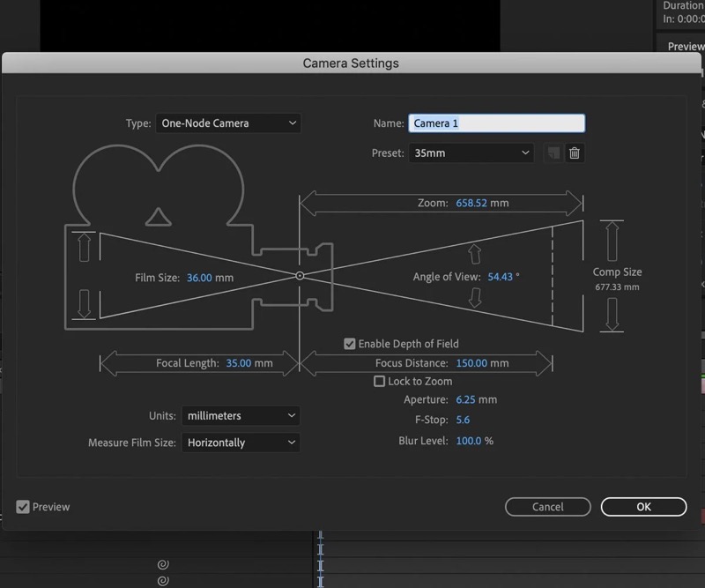This screenshot has width=705, height=588.
Task: Open the camera Type dropdown
Action: coord(228,123)
